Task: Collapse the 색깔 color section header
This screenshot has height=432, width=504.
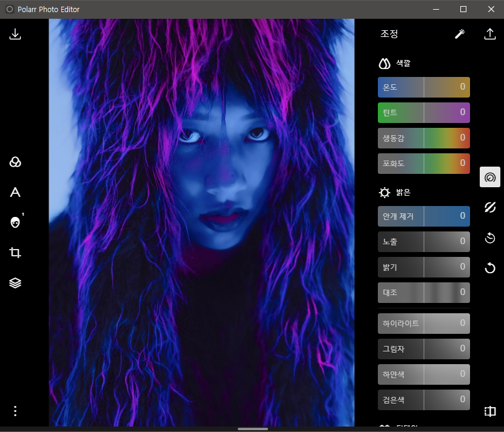Action: coord(395,63)
